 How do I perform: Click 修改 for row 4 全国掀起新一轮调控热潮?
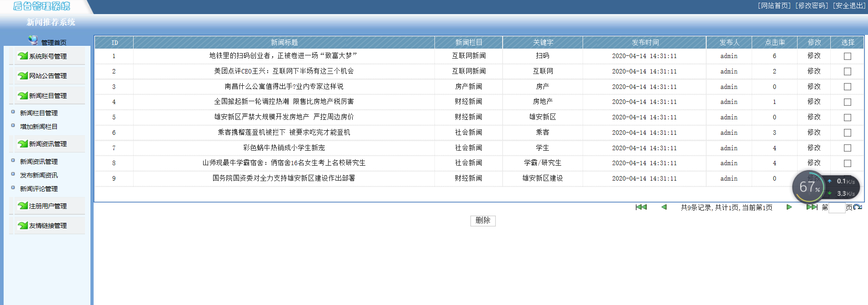(x=814, y=102)
